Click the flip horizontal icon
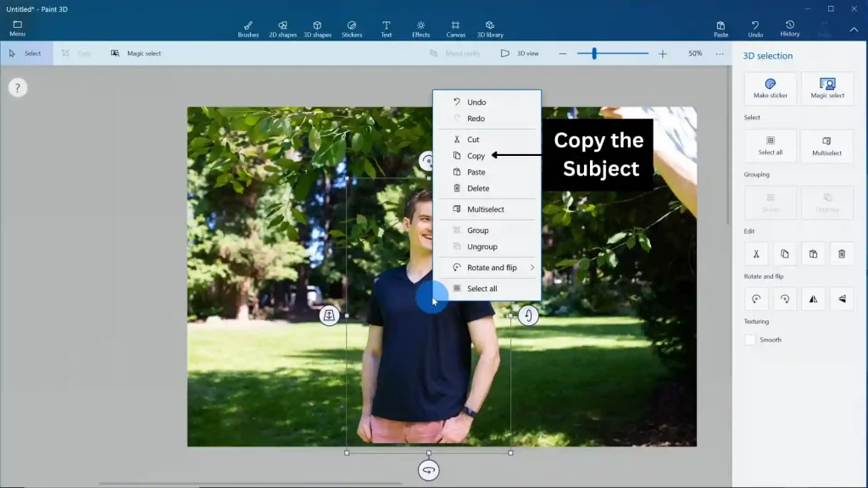Screen dimensions: 868x488 tap(812, 298)
